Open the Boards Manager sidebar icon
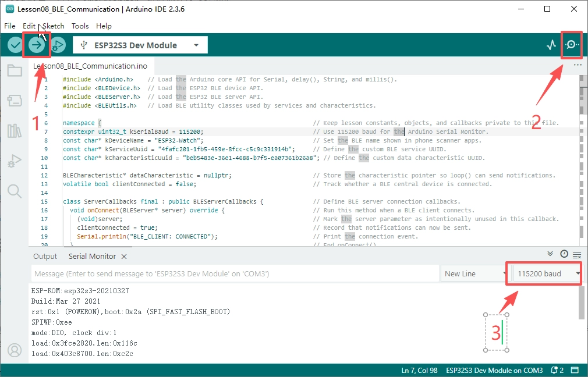The image size is (588, 377). (15, 101)
